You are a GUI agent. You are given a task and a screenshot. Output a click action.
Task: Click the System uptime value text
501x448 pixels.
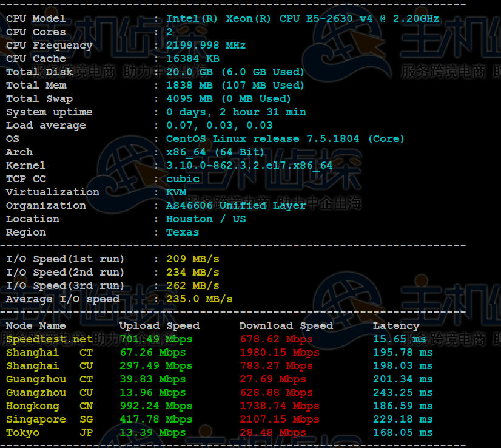point(236,112)
